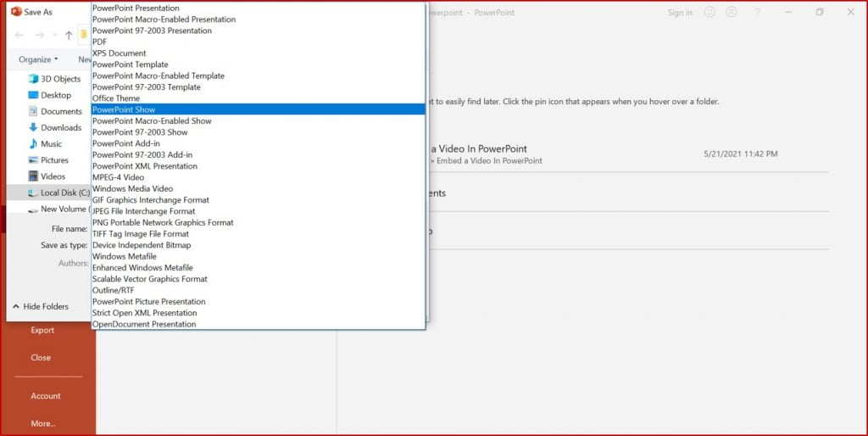Image resolution: width=868 pixels, height=436 pixels.
Task: Pick PowerPoint XML Presentation
Action: click(258, 166)
